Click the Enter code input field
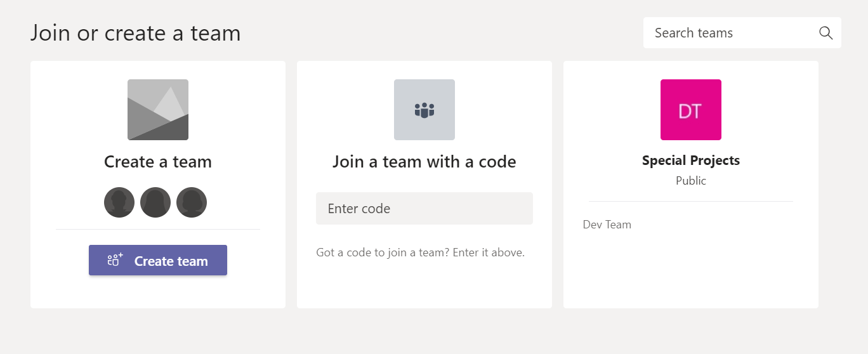 click(424, 209)
